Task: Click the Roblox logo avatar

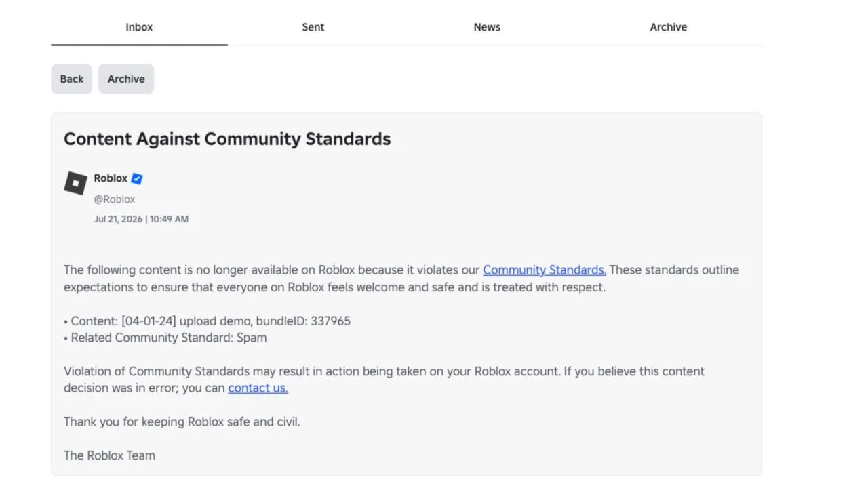Action: point(76,183)
